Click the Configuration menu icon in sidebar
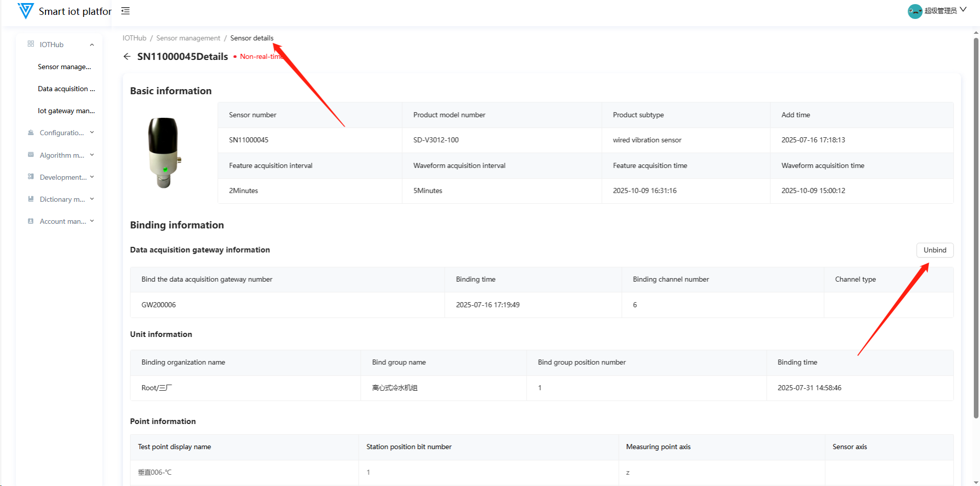The width and height of the screenshot is (980, 486). click(31, 133)
